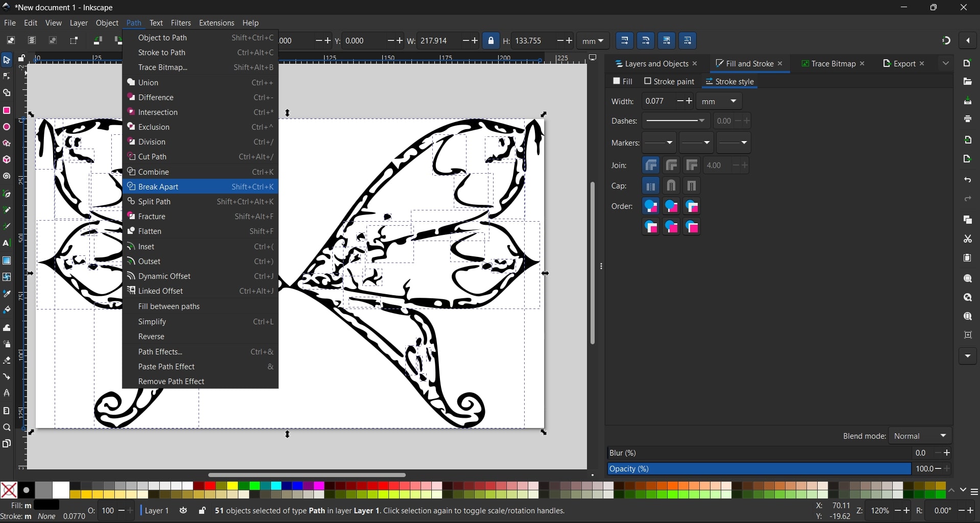This screenshot has height=523, width=980.
Task: Open the mm units dropdown in toolbar
Action: click(x=593, y=40)
